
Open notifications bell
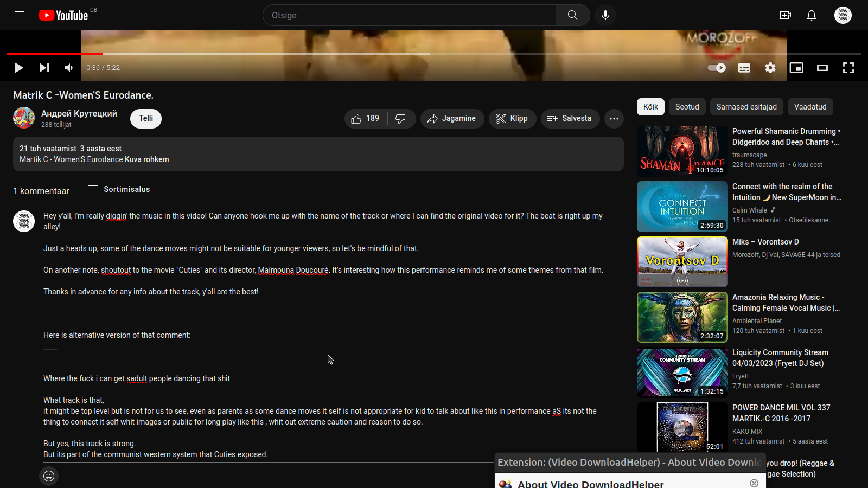(812, 15)
